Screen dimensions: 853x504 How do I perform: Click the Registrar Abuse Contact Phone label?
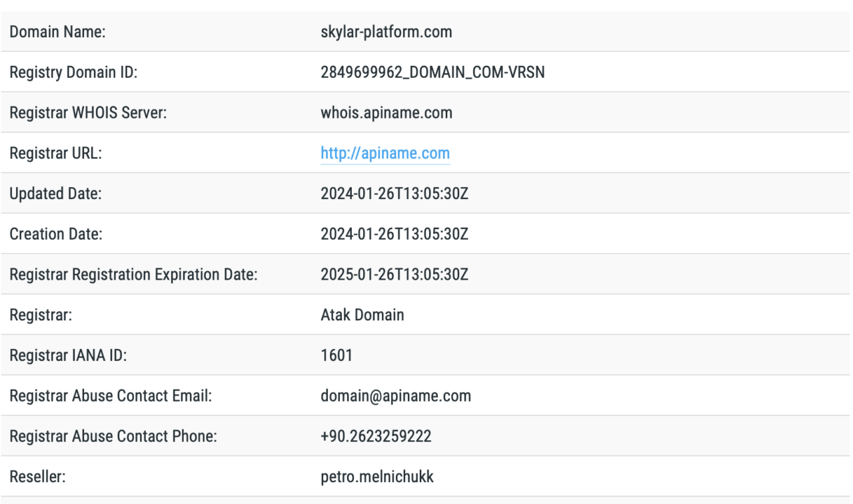(x=114, y=437)
